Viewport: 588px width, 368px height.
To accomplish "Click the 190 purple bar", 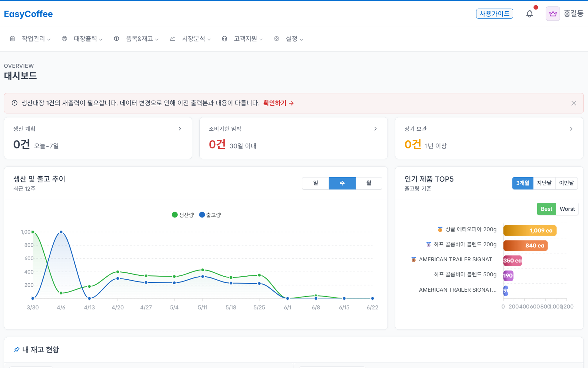I will click(508, 276).
